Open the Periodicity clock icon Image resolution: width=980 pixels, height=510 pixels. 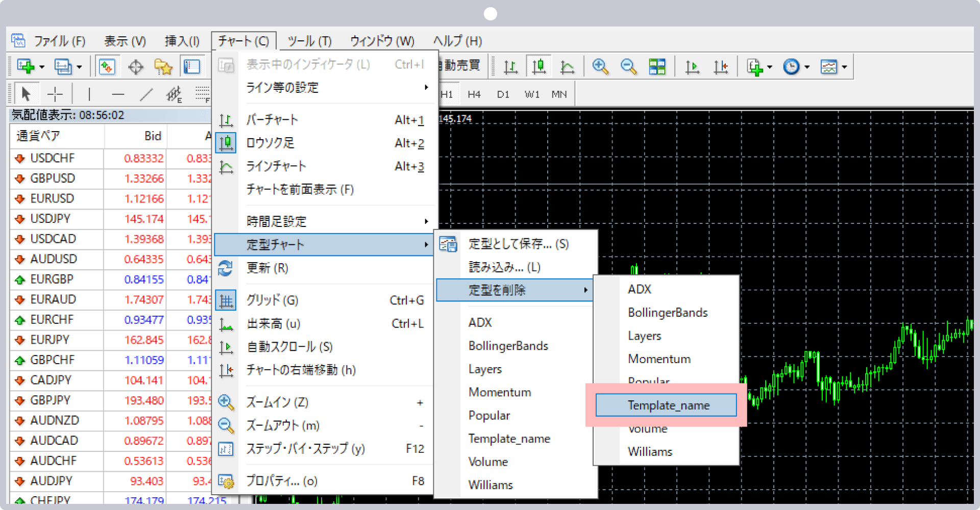[791, 67]
